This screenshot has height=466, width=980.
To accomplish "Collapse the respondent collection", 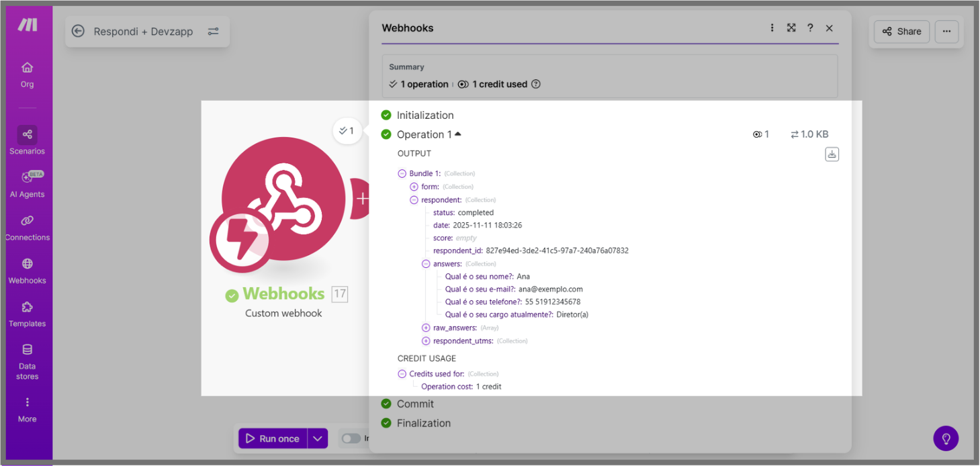I will click(x=414, y=200).
